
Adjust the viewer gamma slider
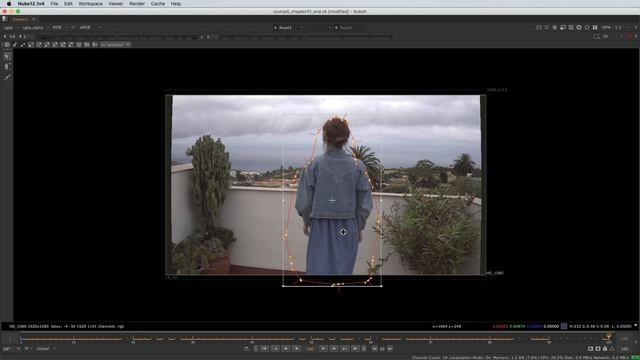click(x=306, y=37)
